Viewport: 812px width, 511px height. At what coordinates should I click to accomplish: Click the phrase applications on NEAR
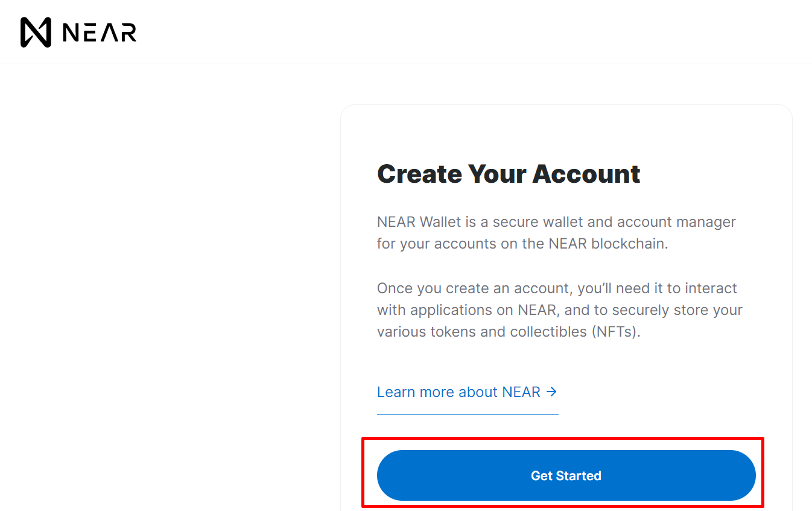[486, 310]
